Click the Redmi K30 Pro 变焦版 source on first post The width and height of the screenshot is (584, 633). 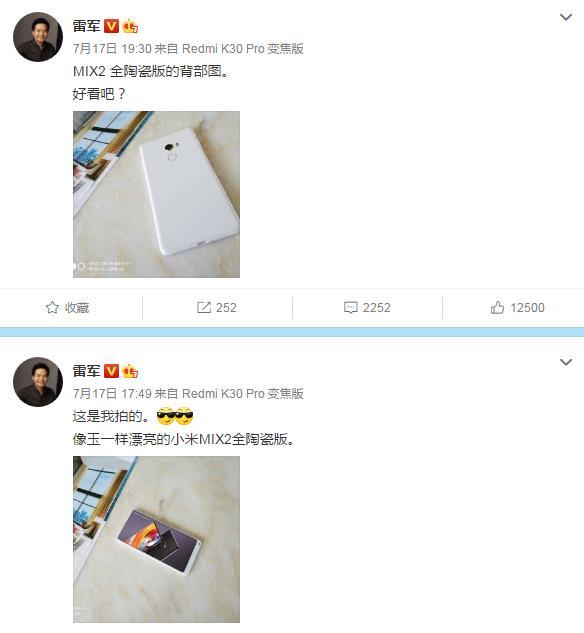[x=243, y=49]
